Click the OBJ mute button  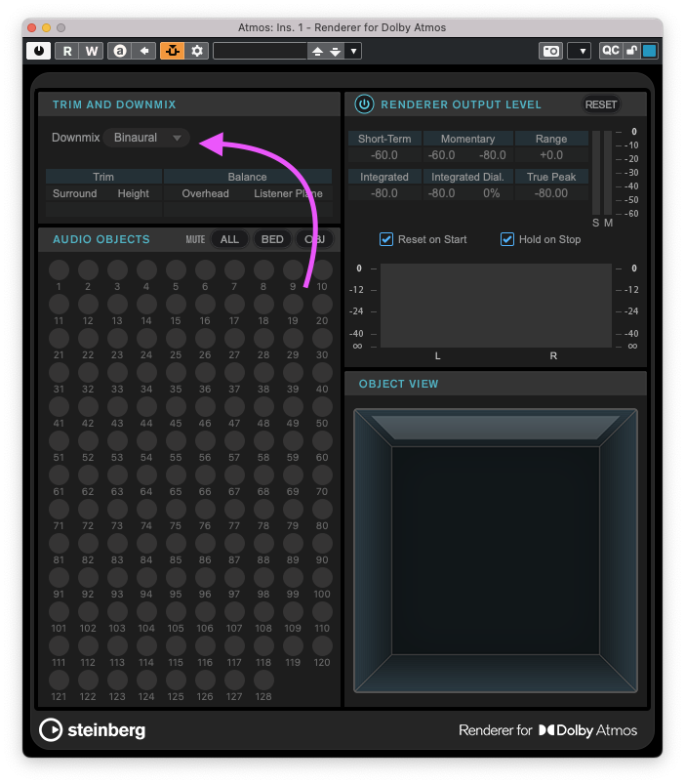click(315, 239)
